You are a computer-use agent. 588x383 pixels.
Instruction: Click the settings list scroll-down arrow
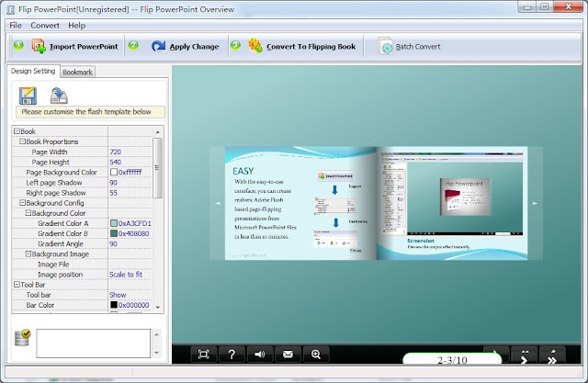pos(157,307)
